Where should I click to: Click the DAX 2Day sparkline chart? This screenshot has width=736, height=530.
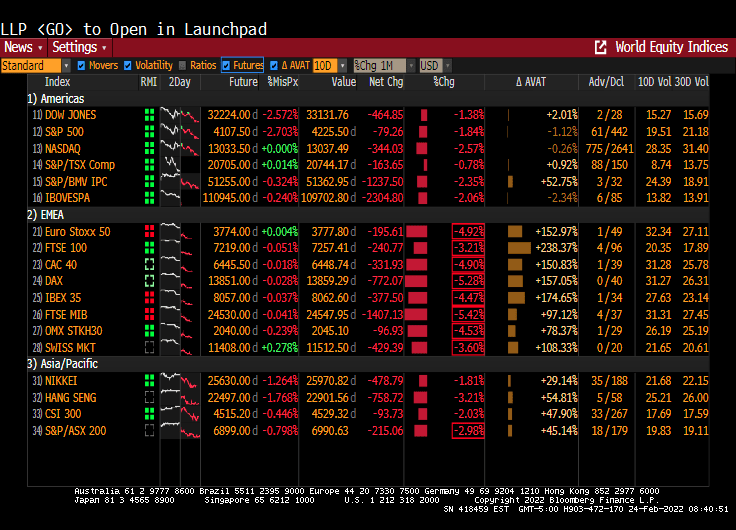[180, 281]
